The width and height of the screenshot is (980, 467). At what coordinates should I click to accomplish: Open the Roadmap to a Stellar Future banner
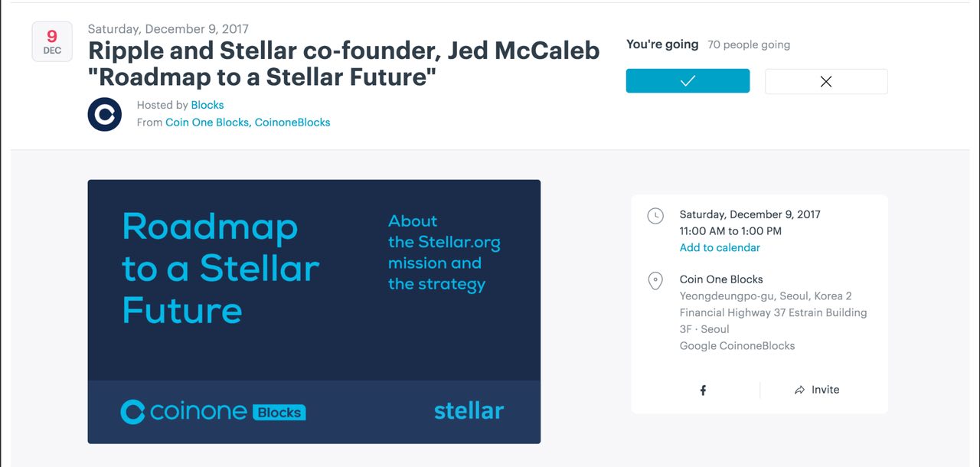[314, 312]
